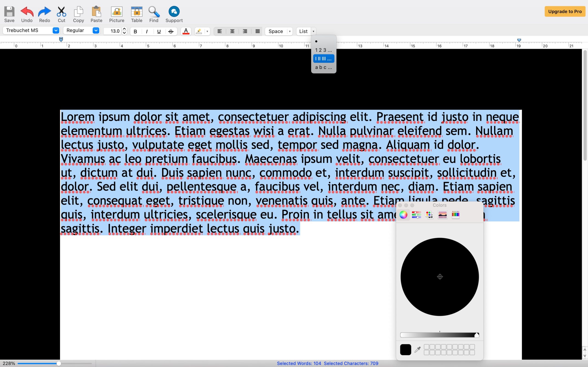Click the Save floppy disk icon

click(x=9, y=12)
